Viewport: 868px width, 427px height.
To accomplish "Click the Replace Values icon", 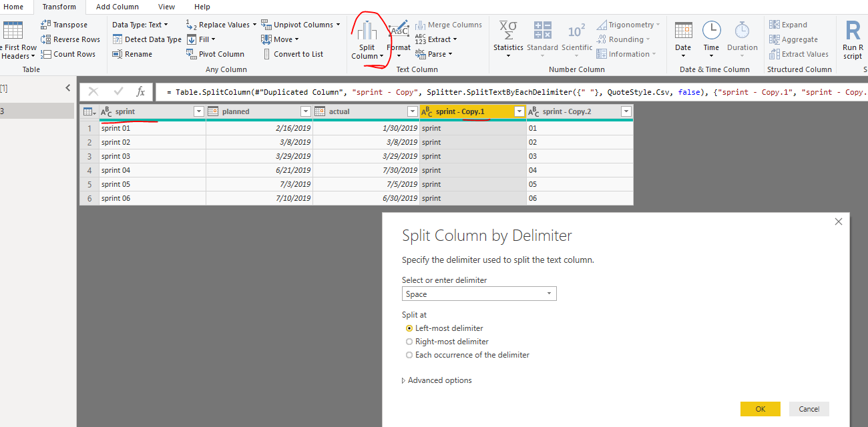I will tap(191, 25).
